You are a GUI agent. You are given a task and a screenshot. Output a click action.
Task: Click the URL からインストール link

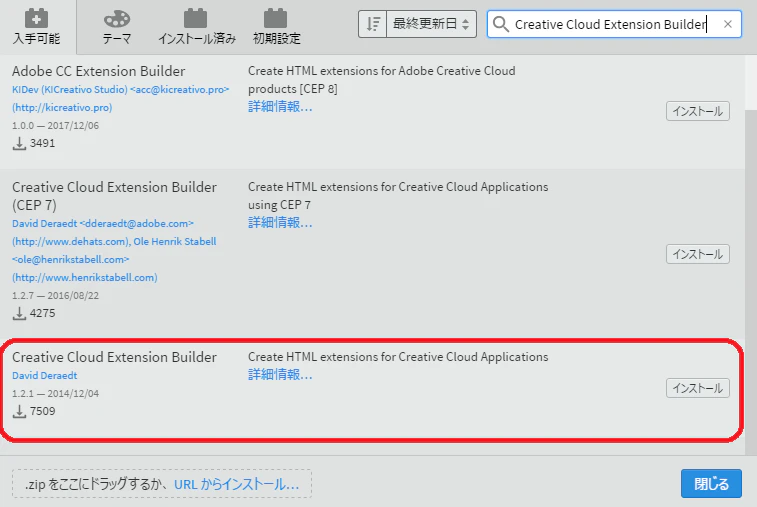coord(237,484)
